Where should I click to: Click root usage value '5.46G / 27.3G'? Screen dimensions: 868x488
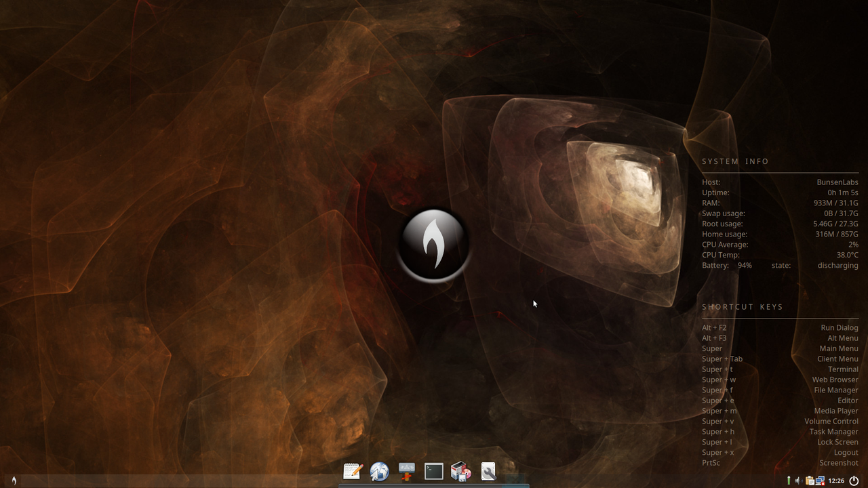point(835,224)
